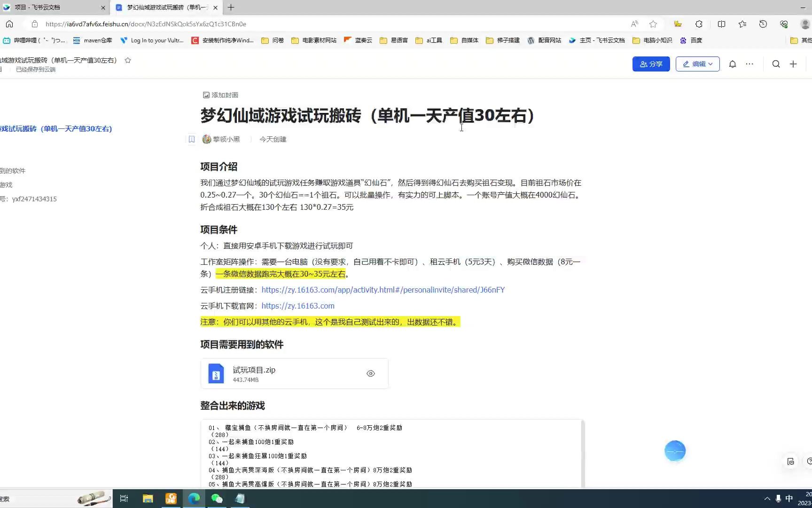The width and height of the screenshot is (812, 508).
Task: Open File Explorer from taskbar
Action: pos(148,499)
